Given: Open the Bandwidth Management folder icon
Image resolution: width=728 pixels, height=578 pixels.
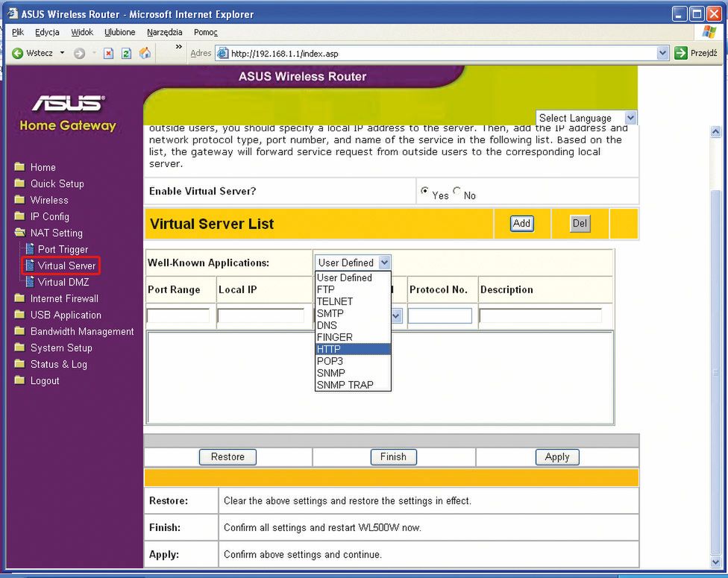Looking at the screenshot, I should point(19,331).
